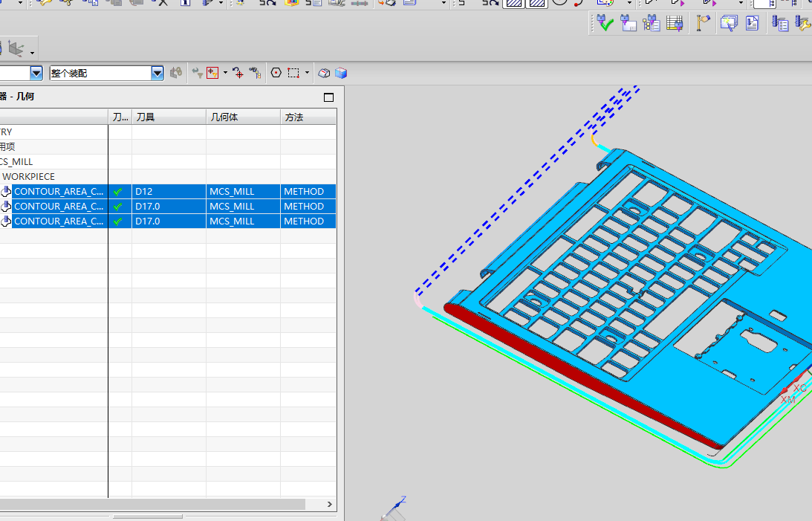Open the rectangle selection dropdown arrow
The height and width of the screenshot is (521, 812).
tap(307, 73)
